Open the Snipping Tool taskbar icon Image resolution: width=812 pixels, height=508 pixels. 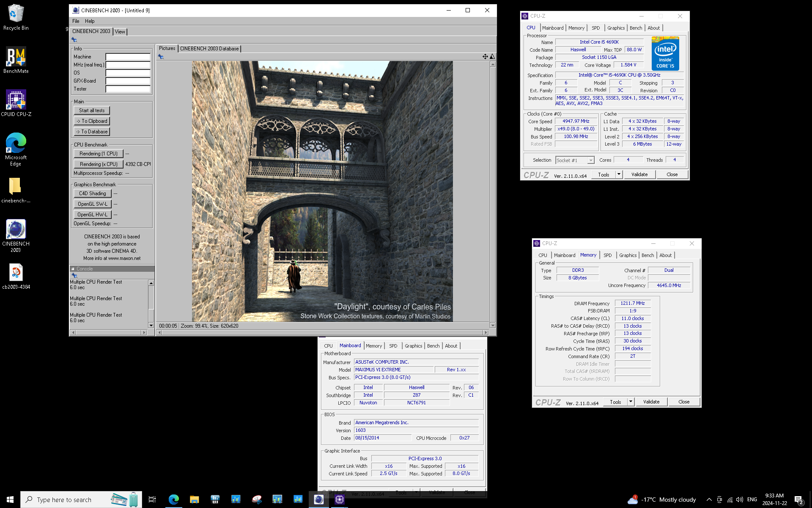click(x=257, y=500)
